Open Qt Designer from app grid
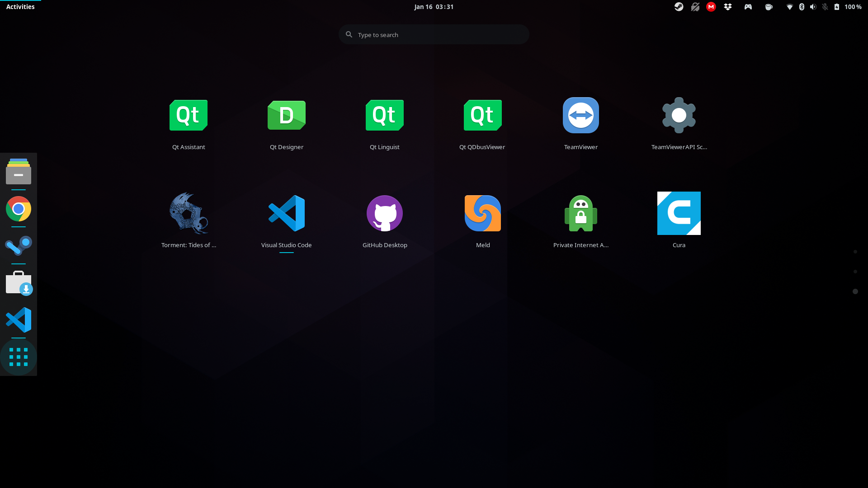 pyautogui.click(x=286, y=116)
